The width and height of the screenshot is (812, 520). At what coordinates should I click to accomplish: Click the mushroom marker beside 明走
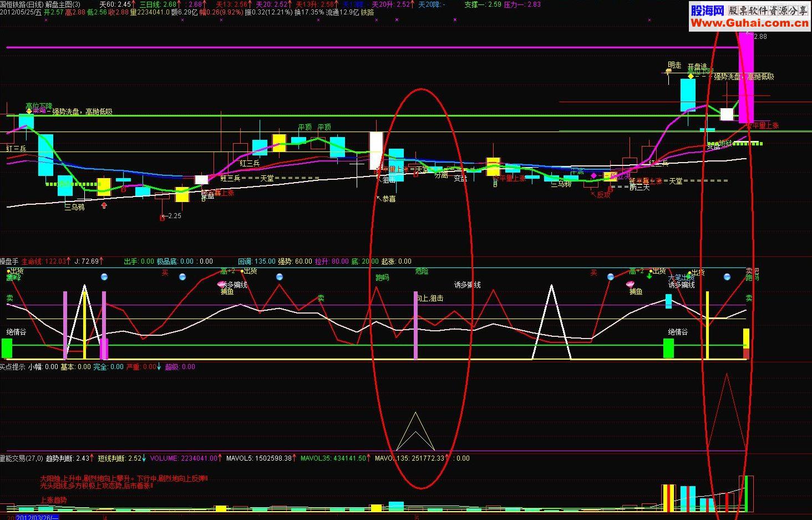pos(668,72)
